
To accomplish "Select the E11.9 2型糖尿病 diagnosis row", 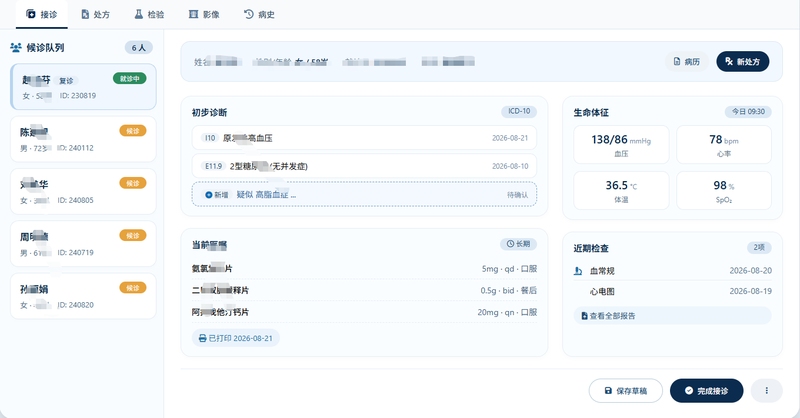I will 364,166.
